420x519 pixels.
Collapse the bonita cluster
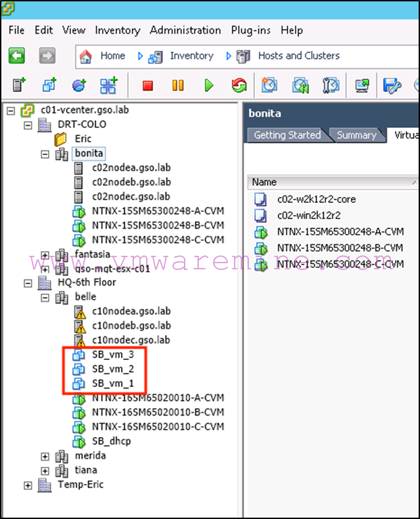(45, 154)
